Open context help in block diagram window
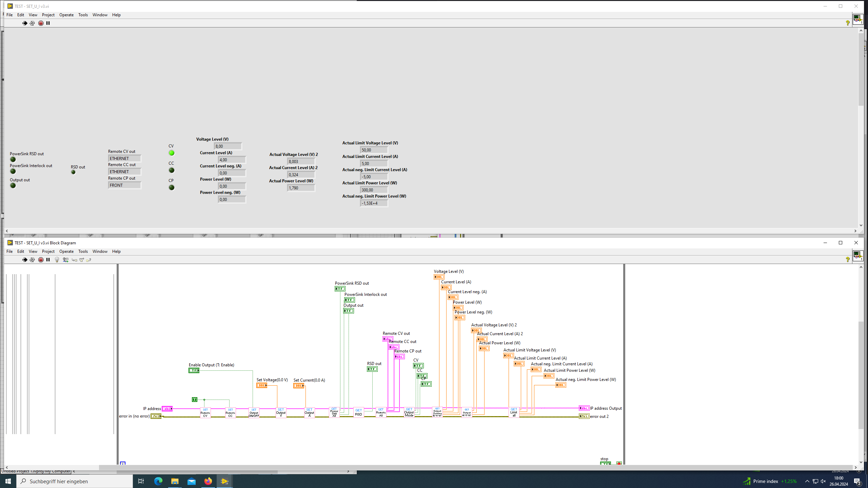This screenshot has width=868, height=488. point(847,260)
